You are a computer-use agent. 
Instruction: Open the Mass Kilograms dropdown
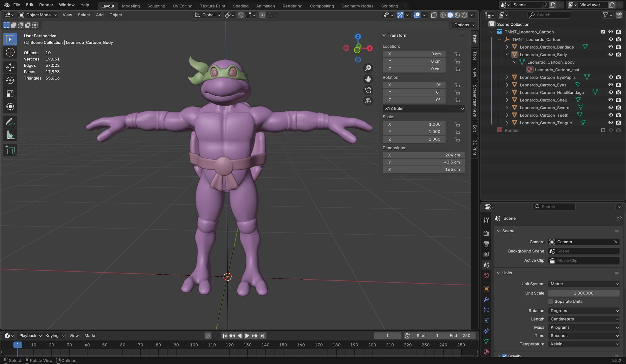[584, 327]
